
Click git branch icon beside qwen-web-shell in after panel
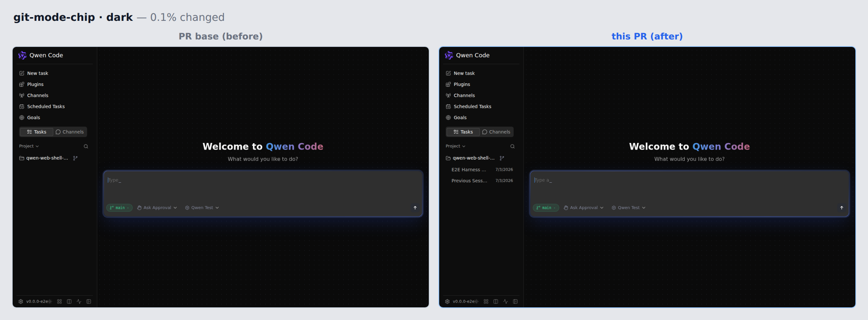[502, 158]
